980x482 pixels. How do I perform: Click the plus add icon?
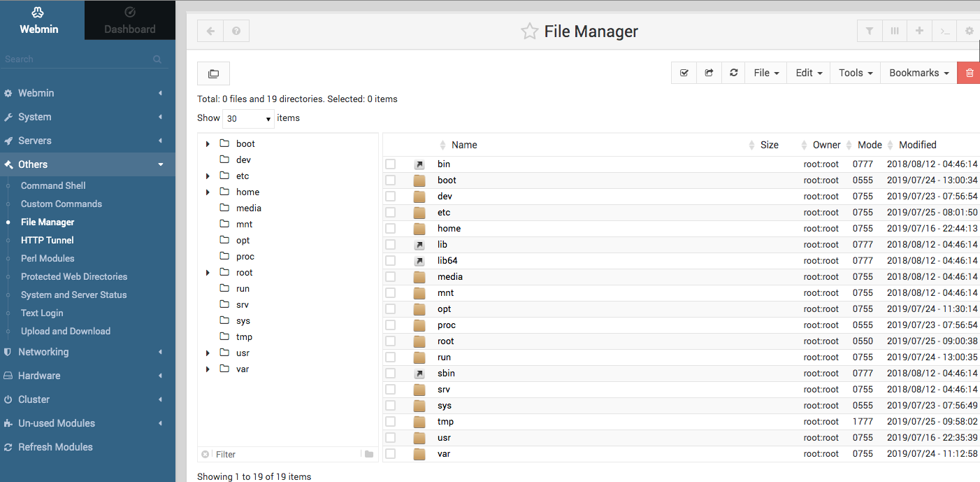tap(920, 31)
